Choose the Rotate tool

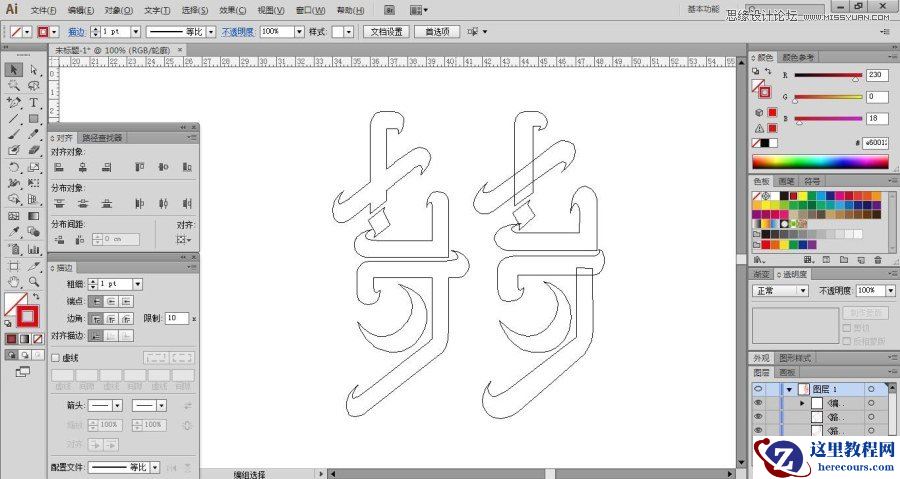[14, 167]
